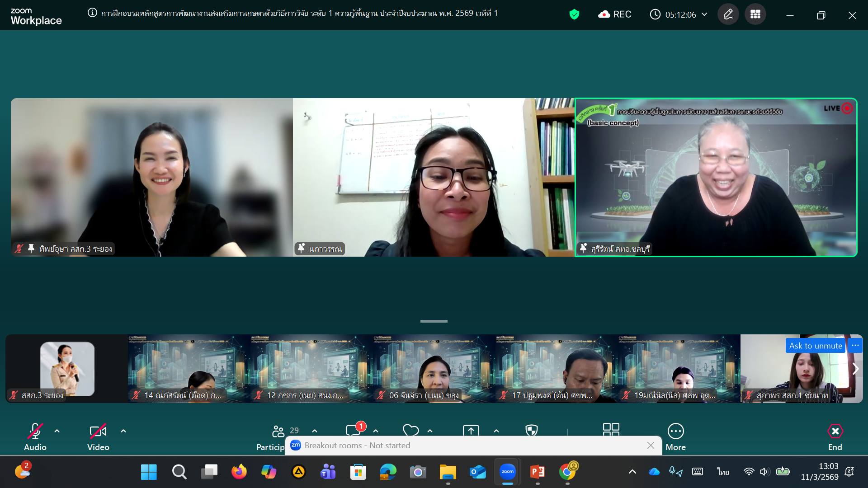Screen dimensions: 868x488
Task: Click the Share screen icon
Action: [x=471, y=431]
